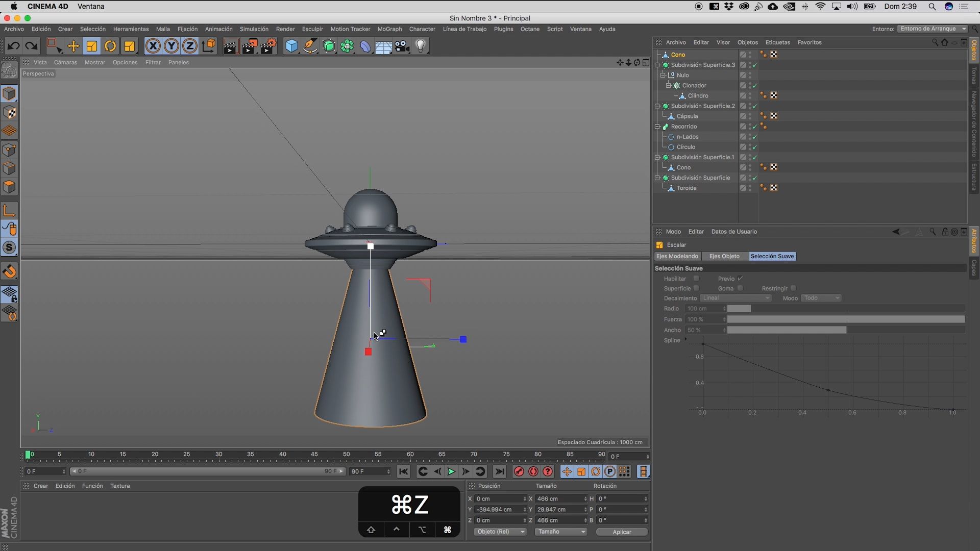Click Make Editable icon in left sidebar
The image size is (980, 551).
(9, 69)
